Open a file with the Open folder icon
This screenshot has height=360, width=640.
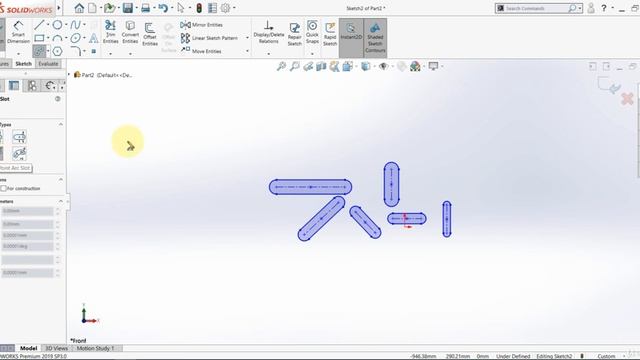(109, 8)
